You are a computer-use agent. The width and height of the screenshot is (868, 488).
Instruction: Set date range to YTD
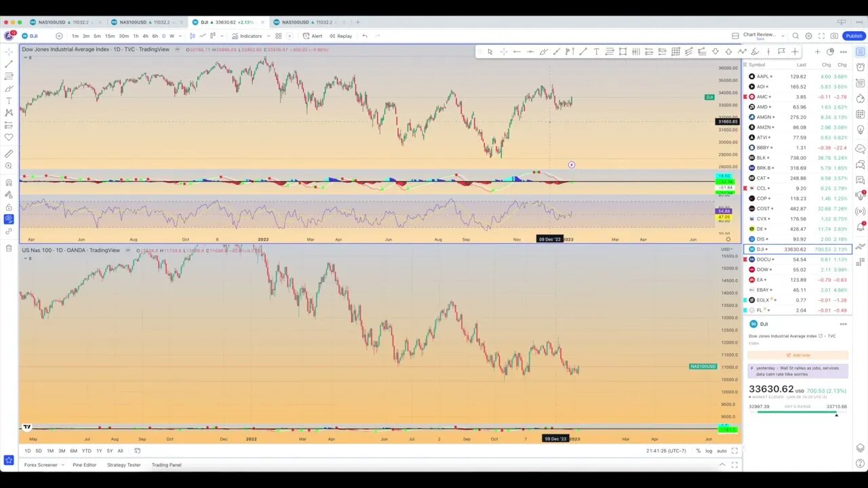tap(86, 451)
